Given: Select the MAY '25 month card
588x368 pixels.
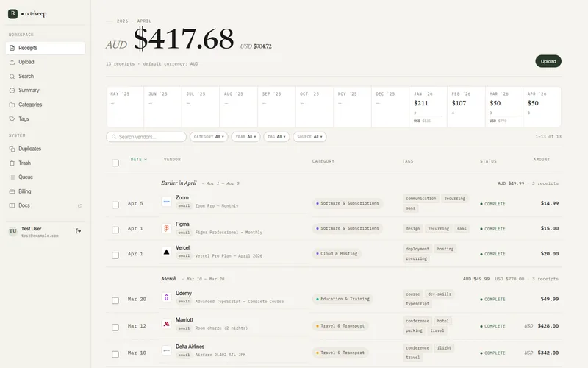Looking at the screenshot, I should click(x=125, y=107).
